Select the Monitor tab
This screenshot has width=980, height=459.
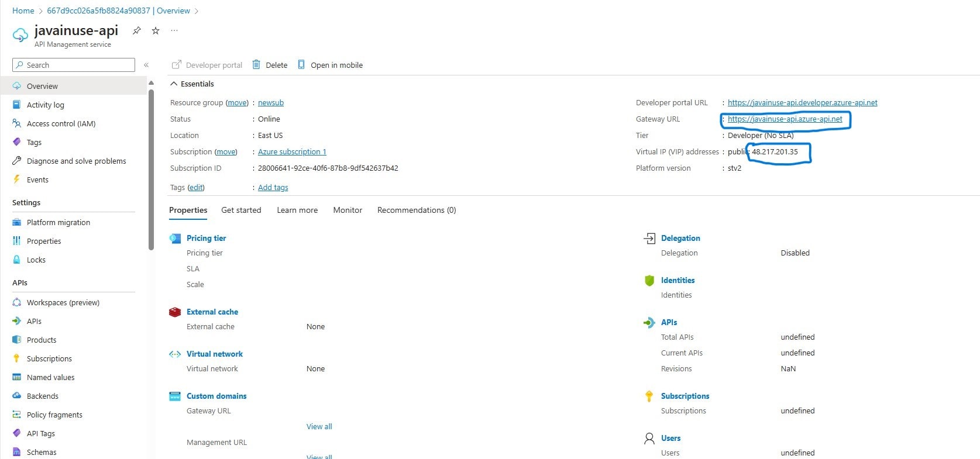click(x=348, y=210)
